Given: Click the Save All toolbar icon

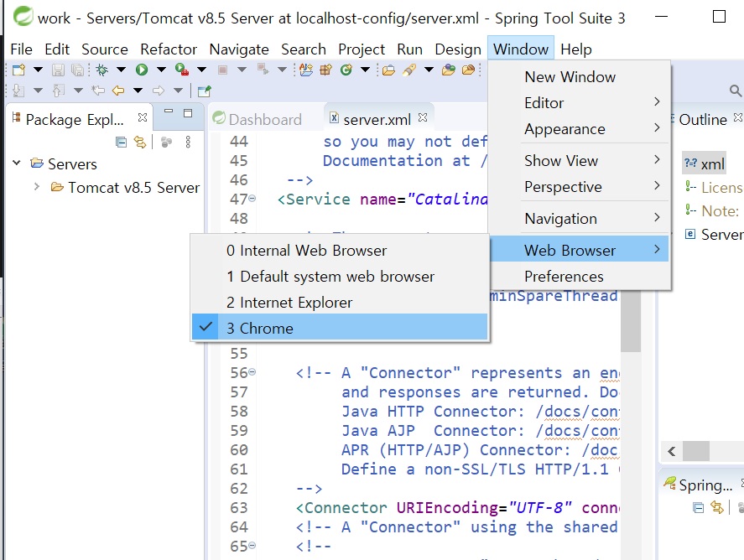Looking at the screenshot, I should click(x=77, y=70).
